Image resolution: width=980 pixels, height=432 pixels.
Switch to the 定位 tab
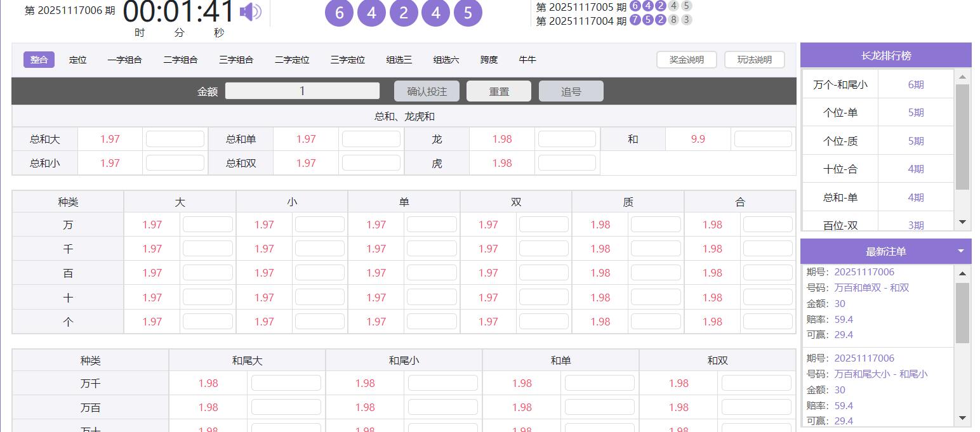coord(77,60)
